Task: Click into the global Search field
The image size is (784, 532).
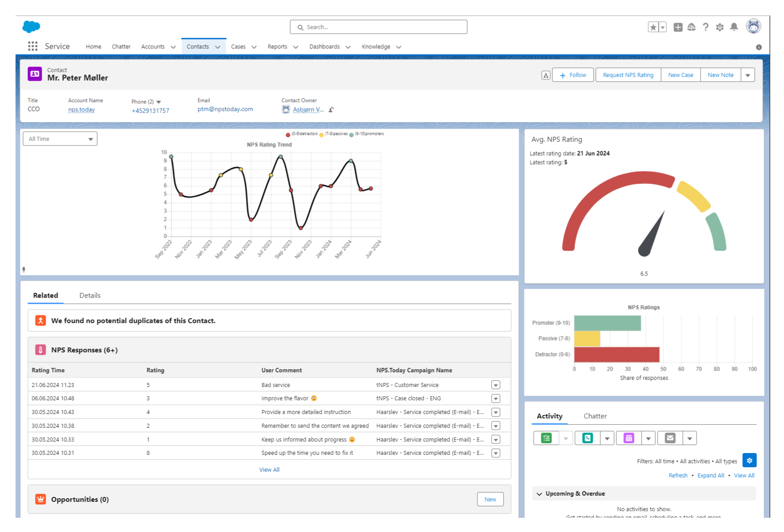Action: 378,27
